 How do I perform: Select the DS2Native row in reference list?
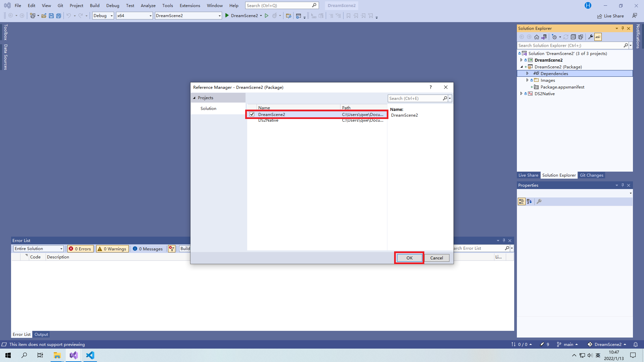(317, 120)
